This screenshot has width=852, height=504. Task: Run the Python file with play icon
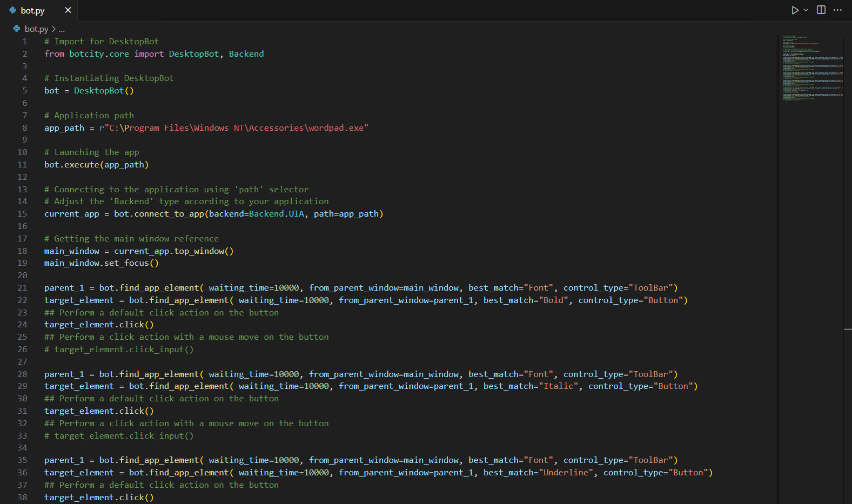click(x=795, y=10)
